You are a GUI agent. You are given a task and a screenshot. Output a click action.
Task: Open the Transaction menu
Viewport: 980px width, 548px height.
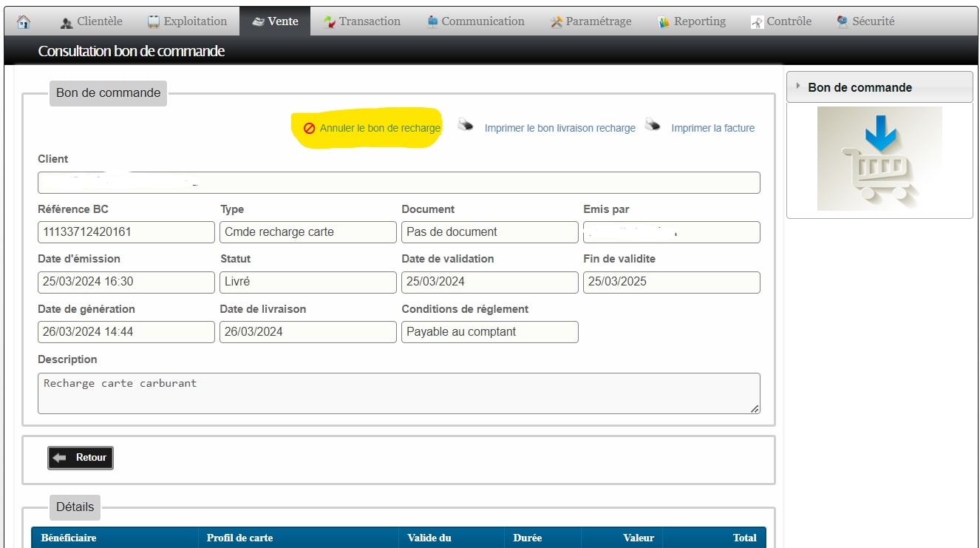pyautogui.click(x=362, y=21)
